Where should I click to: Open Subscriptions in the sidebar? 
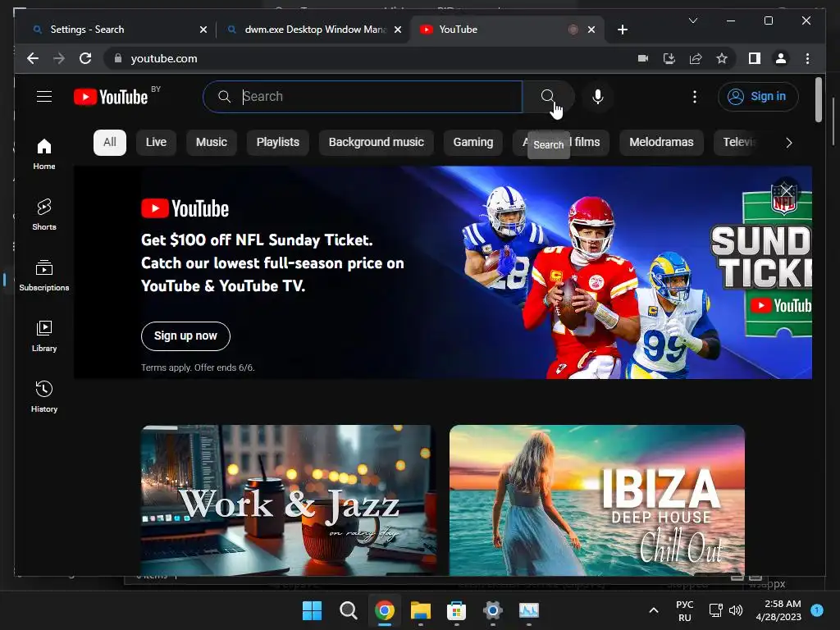tap(44, 276)
